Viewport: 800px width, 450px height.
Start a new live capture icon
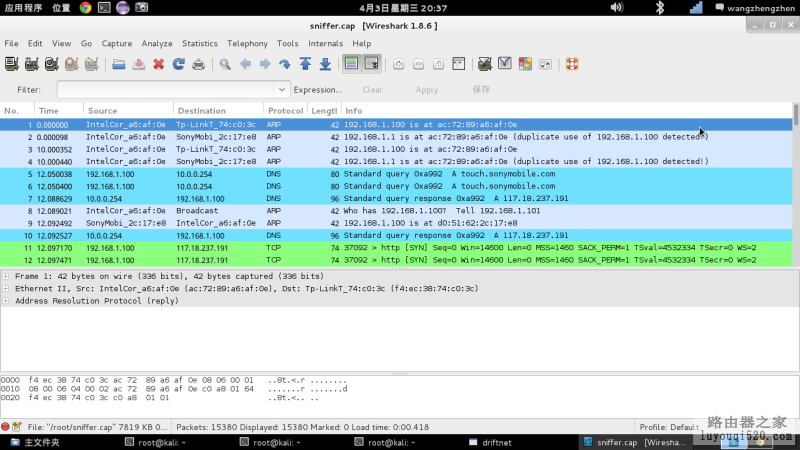tap(52, 64)
